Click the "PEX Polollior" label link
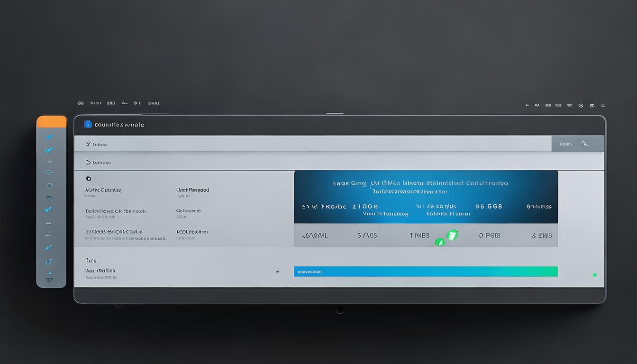 pyautogui.click(x=192, y=232)
